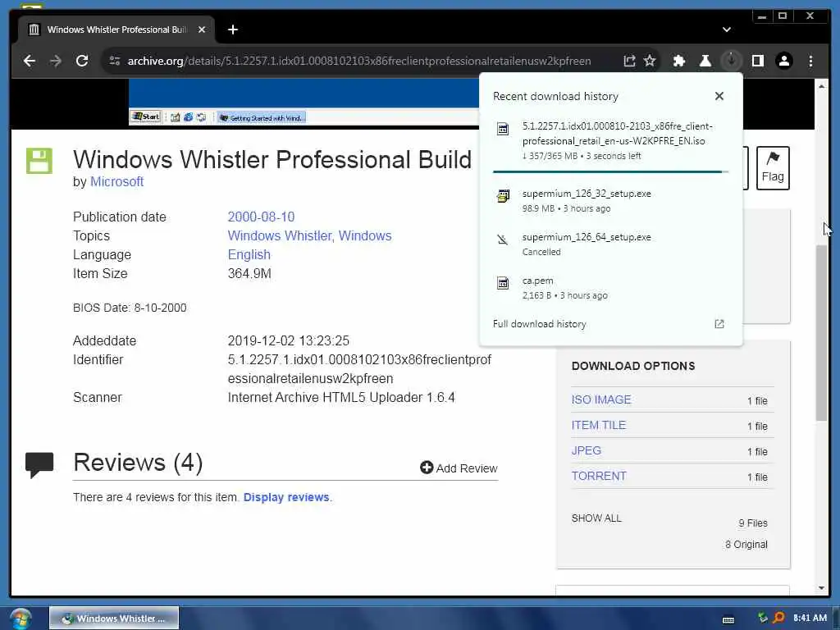This screenshot has height=630, width=840.
Task: Click cancelled supermium_126_64_setup.exe entry
Action: pyautogui.click(x=610, y=244)
